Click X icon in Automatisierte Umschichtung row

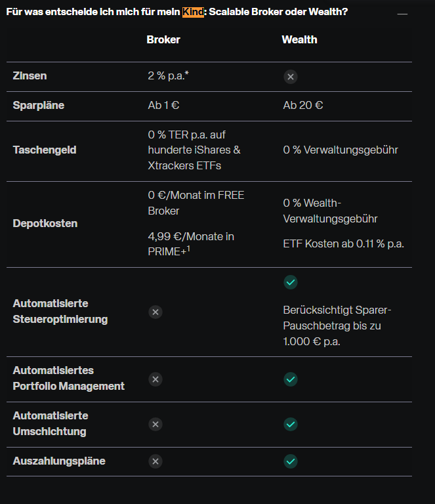point(155,425)
